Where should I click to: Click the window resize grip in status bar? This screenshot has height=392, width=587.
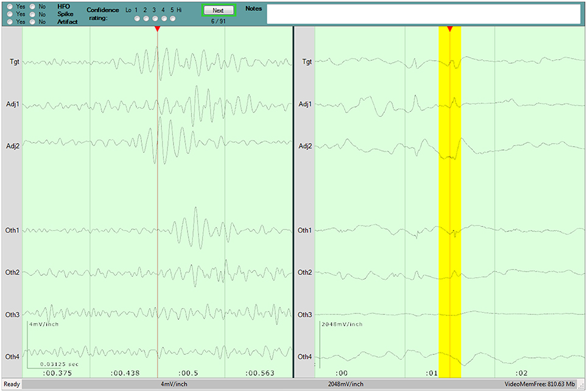coord(582,386)
